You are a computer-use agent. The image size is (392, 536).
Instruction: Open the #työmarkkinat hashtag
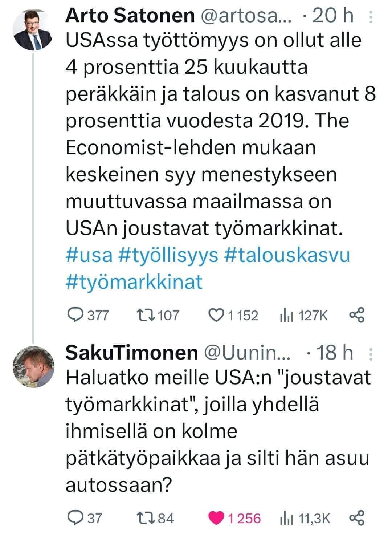pyautogui.click(x=134, y=282)
